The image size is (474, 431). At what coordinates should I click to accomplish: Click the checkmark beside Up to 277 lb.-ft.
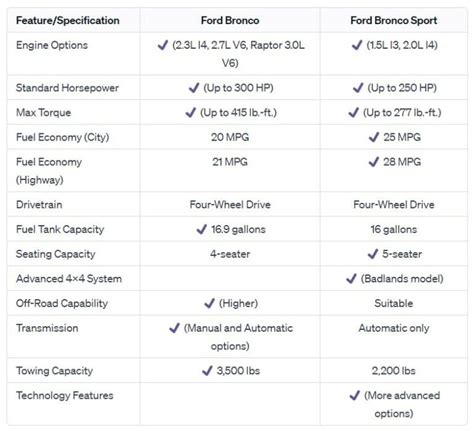pyautogui.click(x=353, y=112)
